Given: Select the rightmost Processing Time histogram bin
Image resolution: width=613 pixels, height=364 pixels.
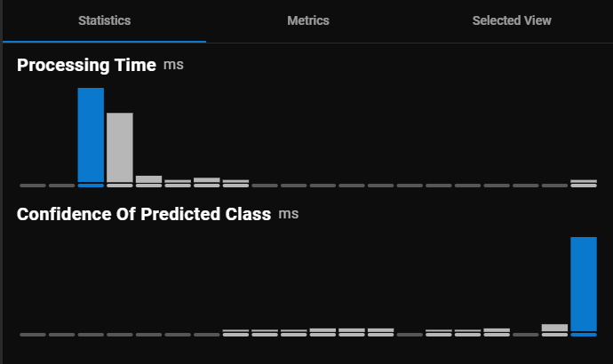Looking at the screenshot, I should tap(584, 183).
